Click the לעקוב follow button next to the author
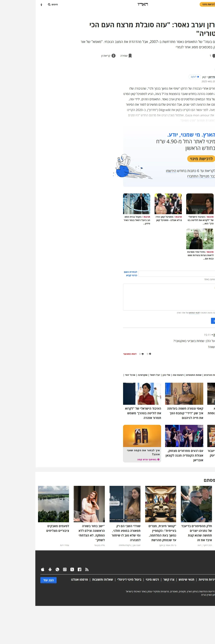This screenshot has width=215, height=644. 195,77
